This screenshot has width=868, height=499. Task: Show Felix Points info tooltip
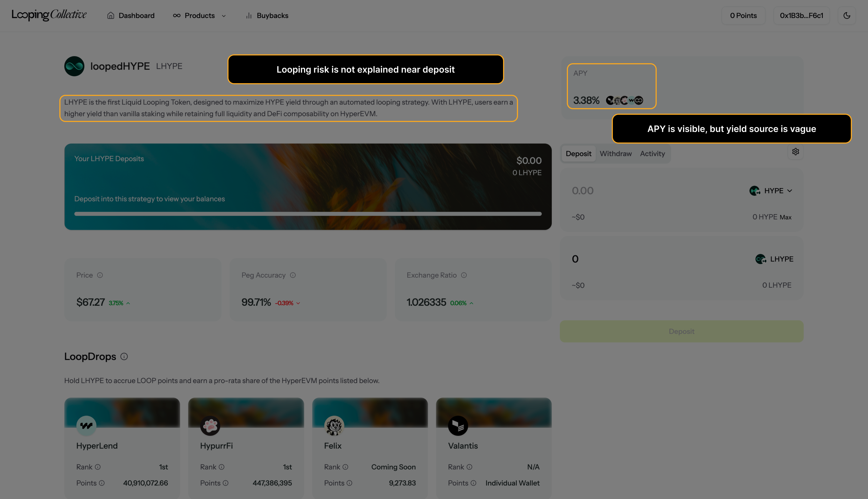click(x=349, y=483)
